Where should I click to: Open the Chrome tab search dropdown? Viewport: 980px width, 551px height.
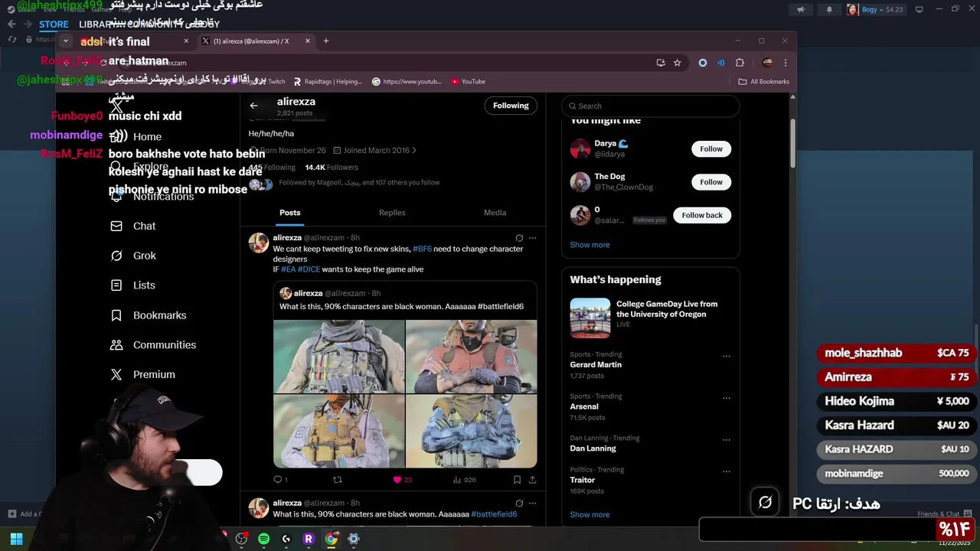[x=66, y=41]
